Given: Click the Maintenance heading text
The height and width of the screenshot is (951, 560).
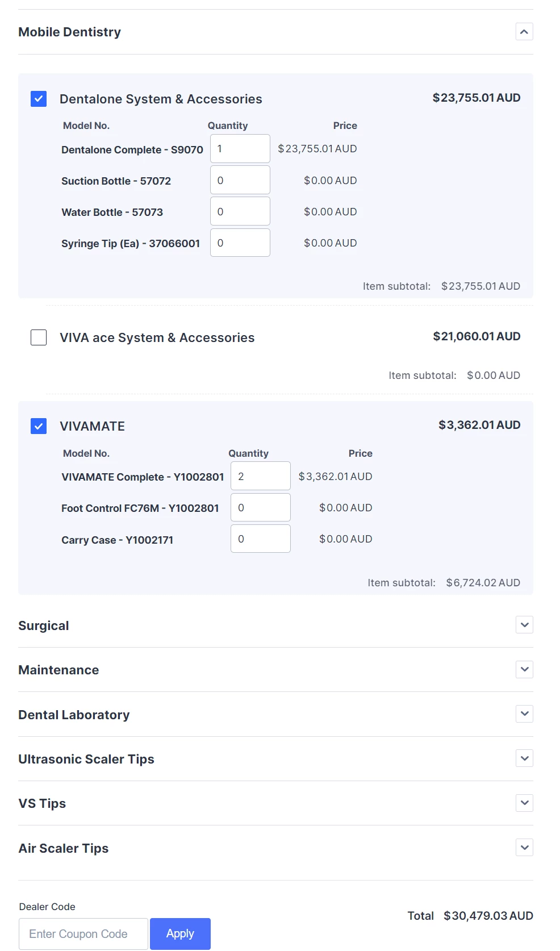Looking at the screenshot, I should pos(58,670).
